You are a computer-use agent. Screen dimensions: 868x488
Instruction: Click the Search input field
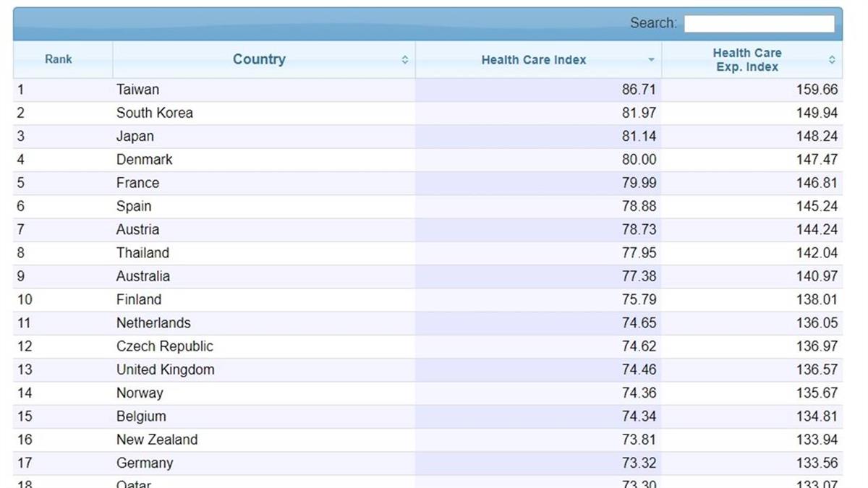pos(759,24)
